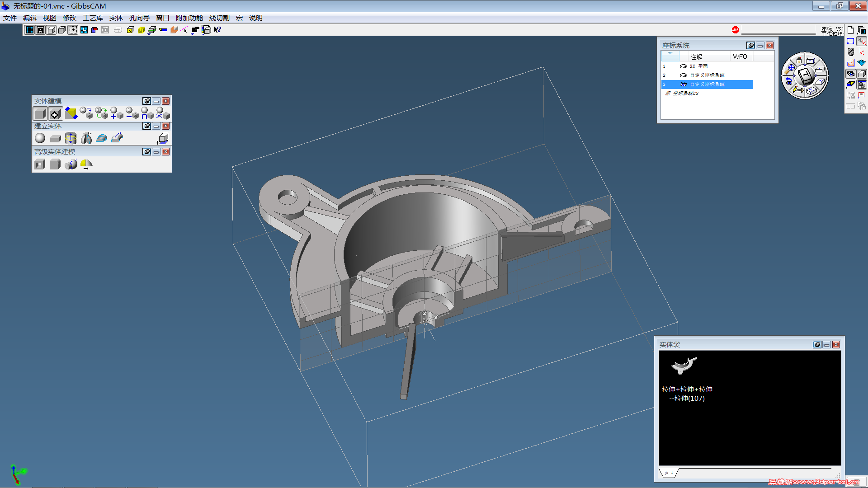The height and width of the screenshot is (488, 868).
Task: Open the 视图 menu
Action: pos(50,18)
